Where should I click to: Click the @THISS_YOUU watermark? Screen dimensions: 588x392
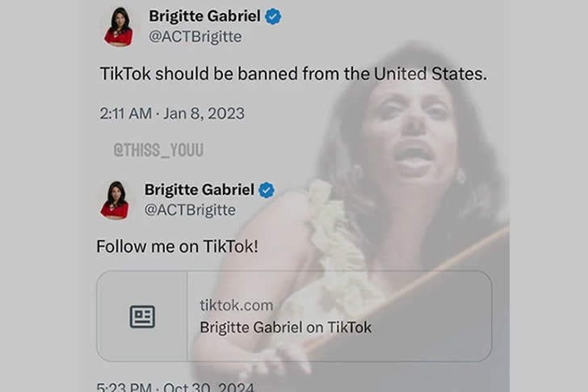158,150
